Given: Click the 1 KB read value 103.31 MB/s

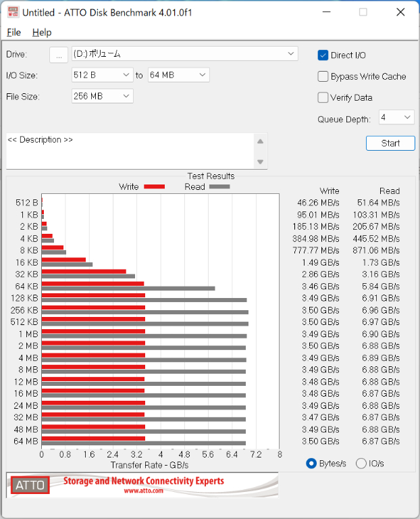Looking at the screenshot, I should coord(376,215).
